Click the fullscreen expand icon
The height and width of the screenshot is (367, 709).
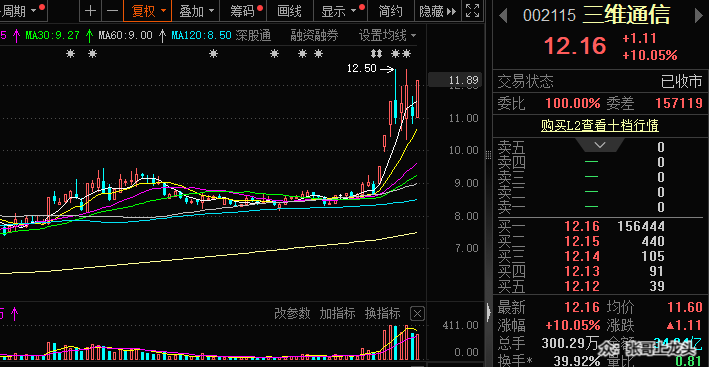pos(472,11)
